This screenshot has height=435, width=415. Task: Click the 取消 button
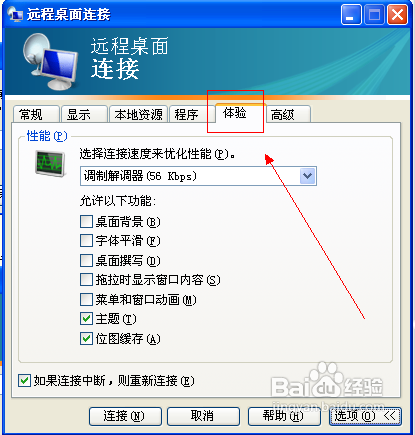[x=203, y=416]
